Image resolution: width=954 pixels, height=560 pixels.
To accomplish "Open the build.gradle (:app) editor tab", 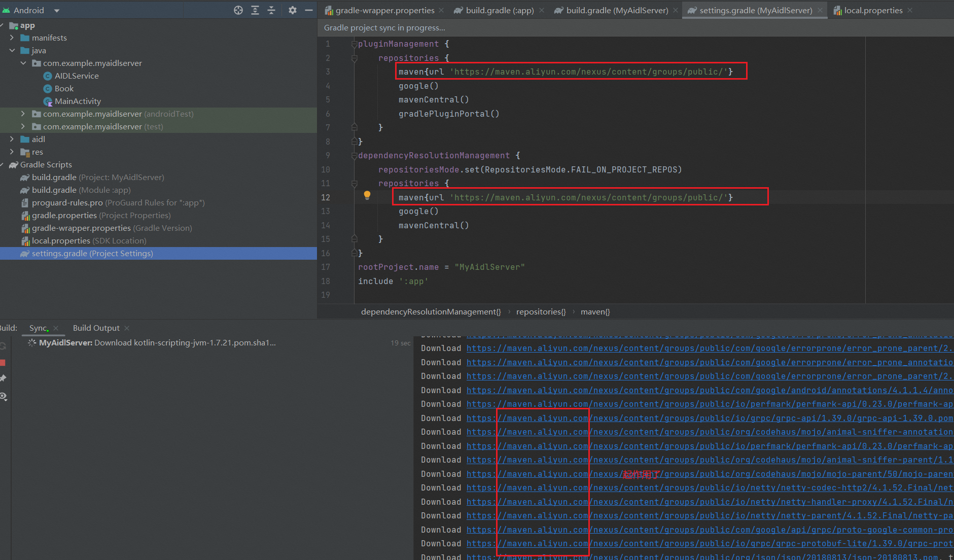I will [x=500, y=10].
